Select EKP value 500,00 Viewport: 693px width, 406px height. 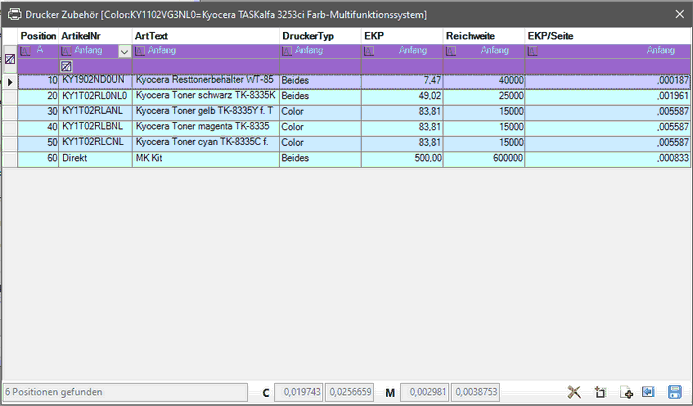pos(402,158)
